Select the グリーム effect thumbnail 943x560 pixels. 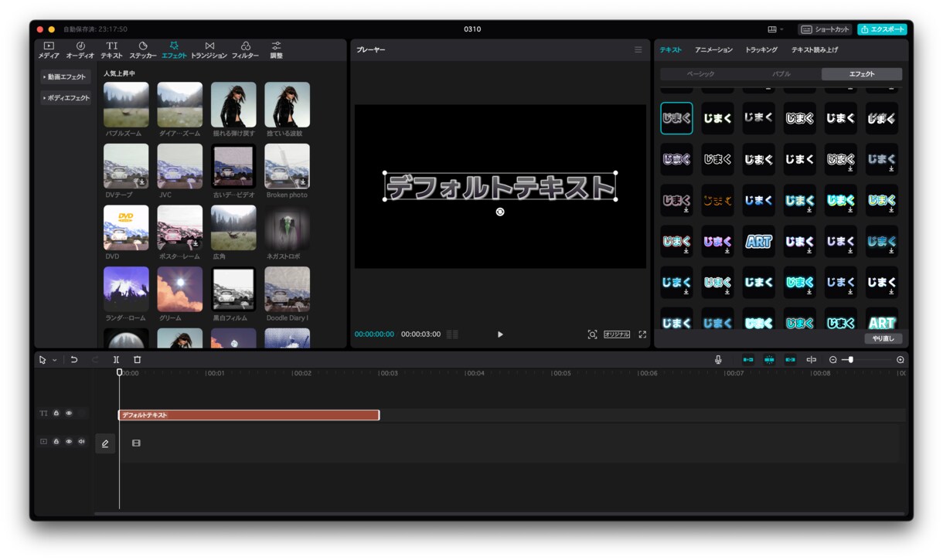point(179,289)
